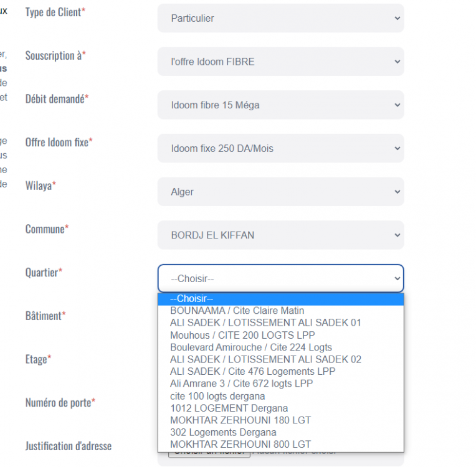Collapse the Quartier dropdown
476x467 pixels.
click(x=280, y=279)
